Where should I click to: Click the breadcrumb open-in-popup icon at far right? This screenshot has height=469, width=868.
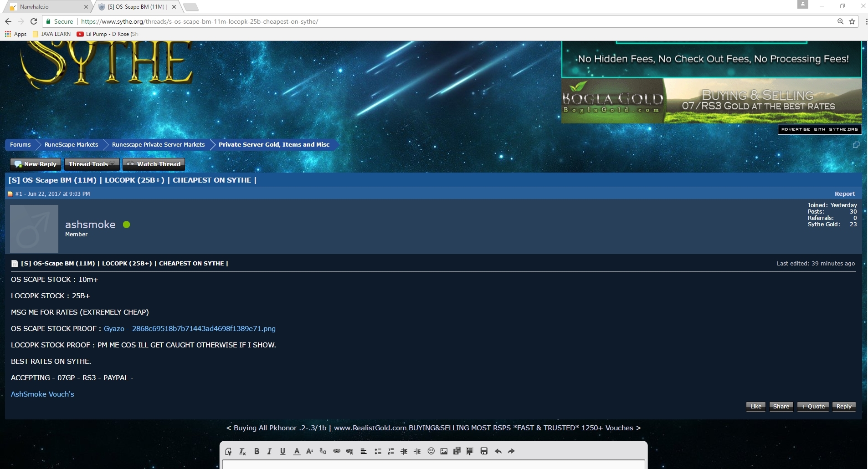click(856, 145)
